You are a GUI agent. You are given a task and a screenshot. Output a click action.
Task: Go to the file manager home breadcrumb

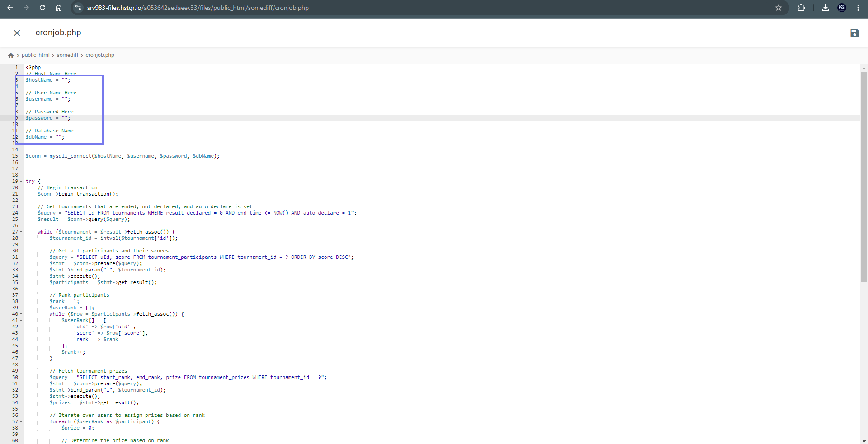11,56
